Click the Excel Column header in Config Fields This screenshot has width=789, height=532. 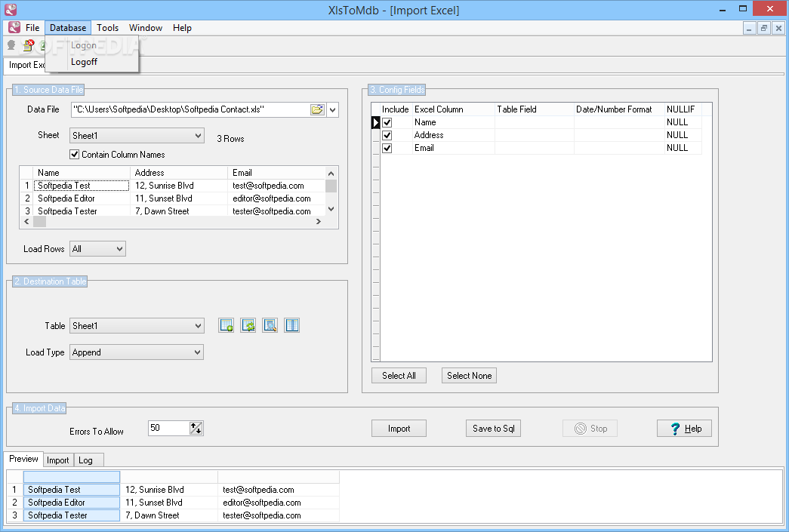tap(453, 109)
